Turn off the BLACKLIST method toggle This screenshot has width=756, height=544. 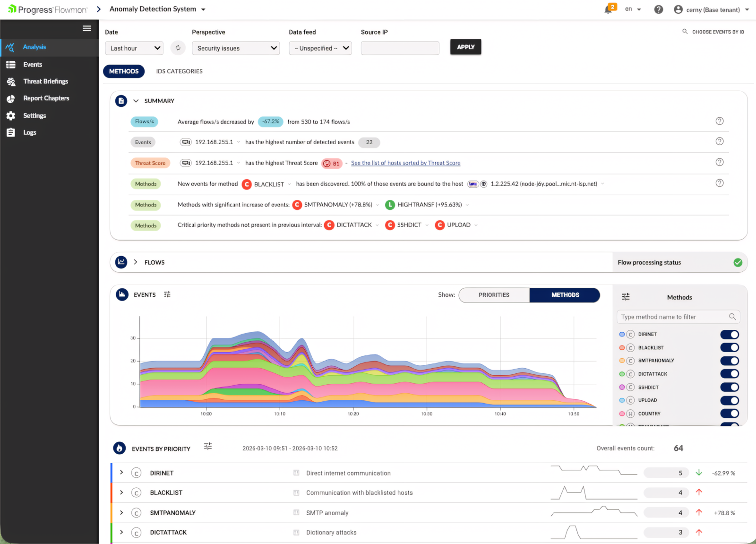(730, 347)
